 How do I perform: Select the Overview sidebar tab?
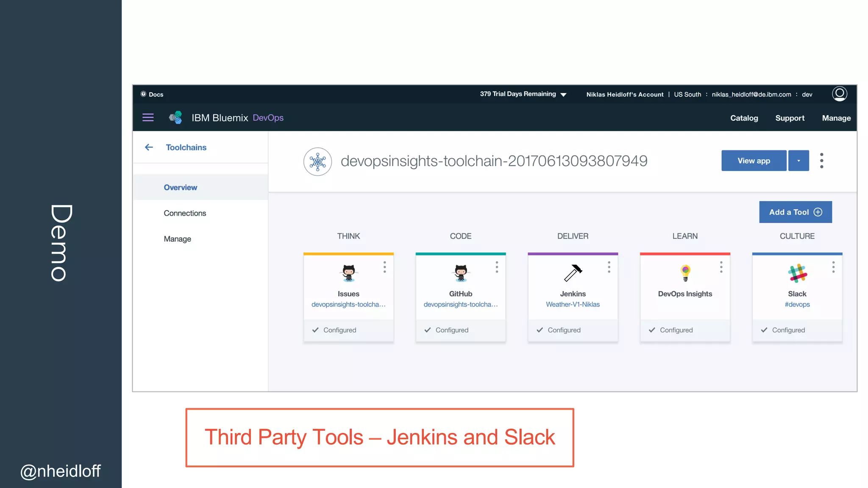pos(200,187)
